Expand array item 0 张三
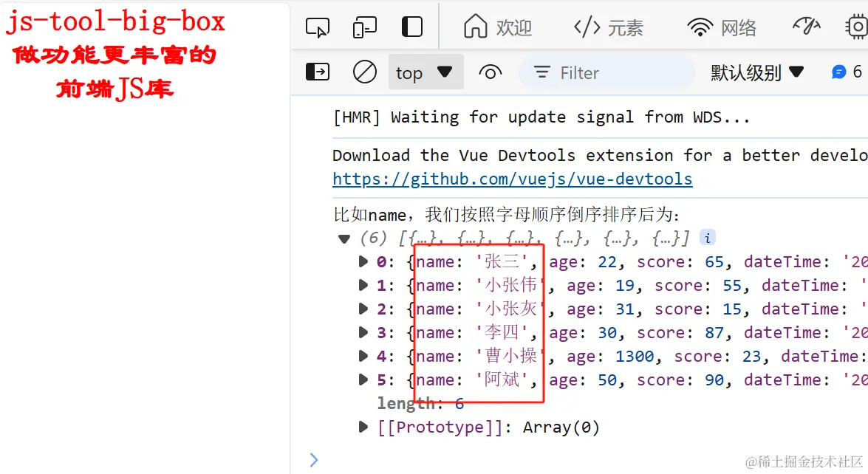 pos(363,261)
